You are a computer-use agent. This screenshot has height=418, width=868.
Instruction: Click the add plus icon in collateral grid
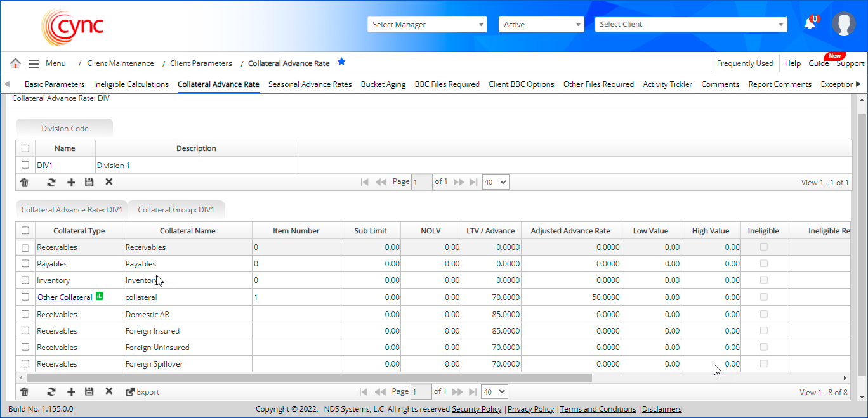tap(71, 392)
